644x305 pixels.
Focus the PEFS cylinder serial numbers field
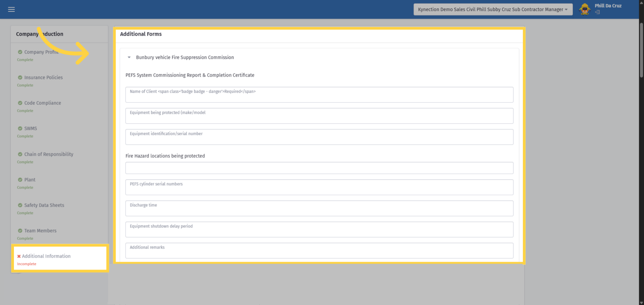coord(319,187)
